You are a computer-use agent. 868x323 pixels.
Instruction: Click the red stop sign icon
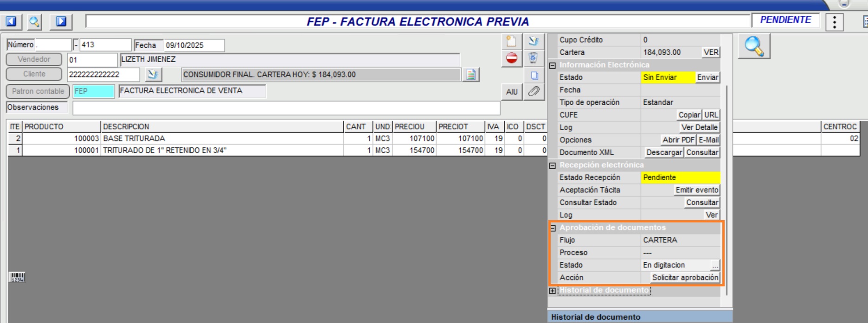[x=512, y=58]
